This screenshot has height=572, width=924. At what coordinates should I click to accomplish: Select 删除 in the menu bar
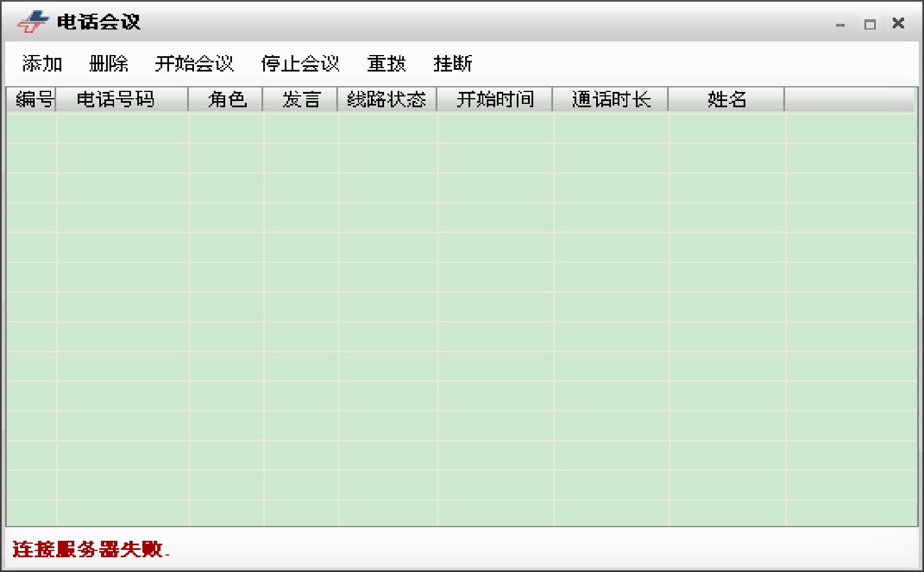108,64
